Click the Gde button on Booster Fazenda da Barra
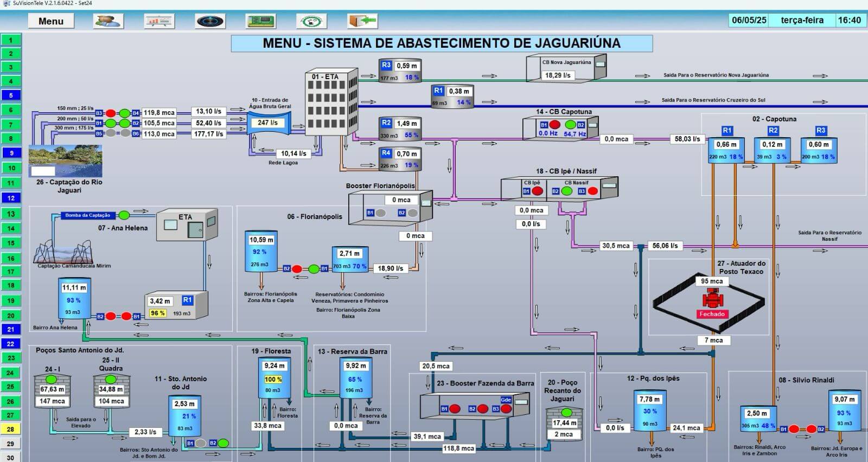Viewport: 868px width, 462px height. (x=506, y=400)
